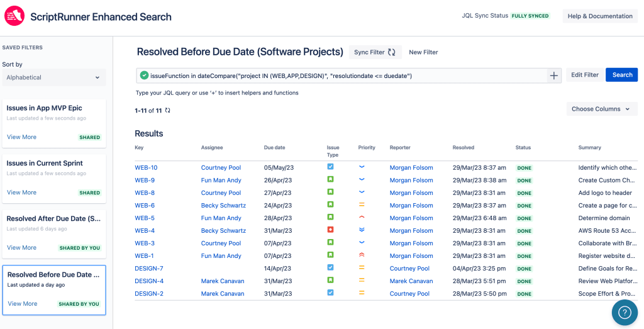Expand View More under Issues in App MVP Epic
This screenshot has width=644, height=329.
(21, 137)
